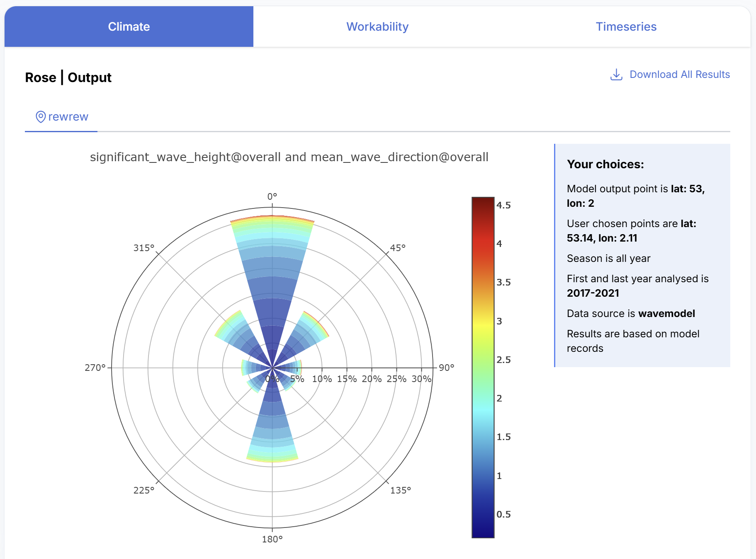
Task: Click the cyan band at colorbar value 2
Action: point(483,398)
